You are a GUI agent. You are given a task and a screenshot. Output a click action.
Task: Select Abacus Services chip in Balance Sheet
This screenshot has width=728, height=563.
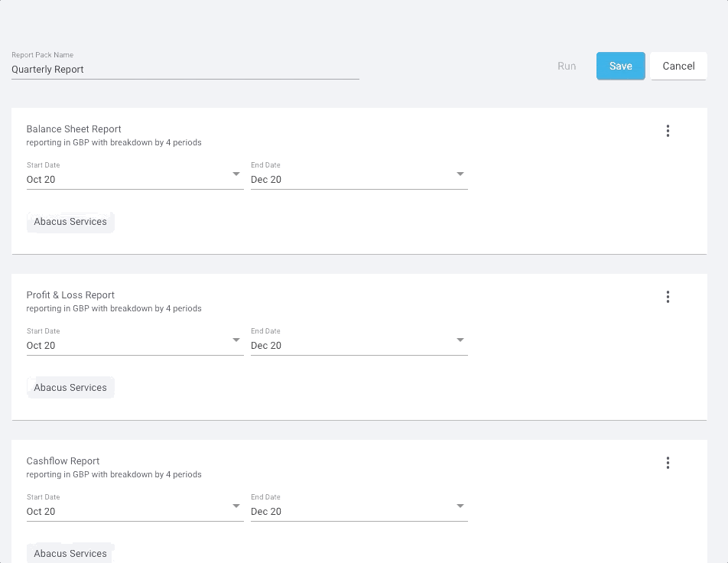pyautogui.click(x=70, y=222)
